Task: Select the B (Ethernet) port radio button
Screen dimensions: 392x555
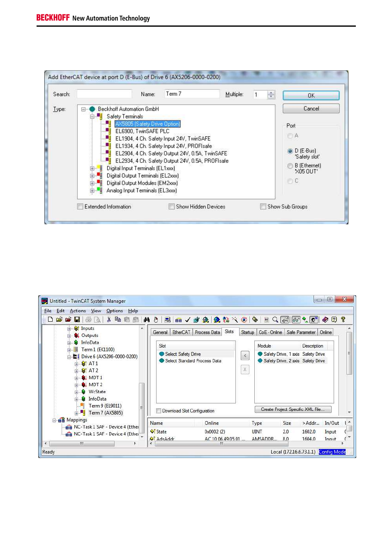Action: click(290, 166)
